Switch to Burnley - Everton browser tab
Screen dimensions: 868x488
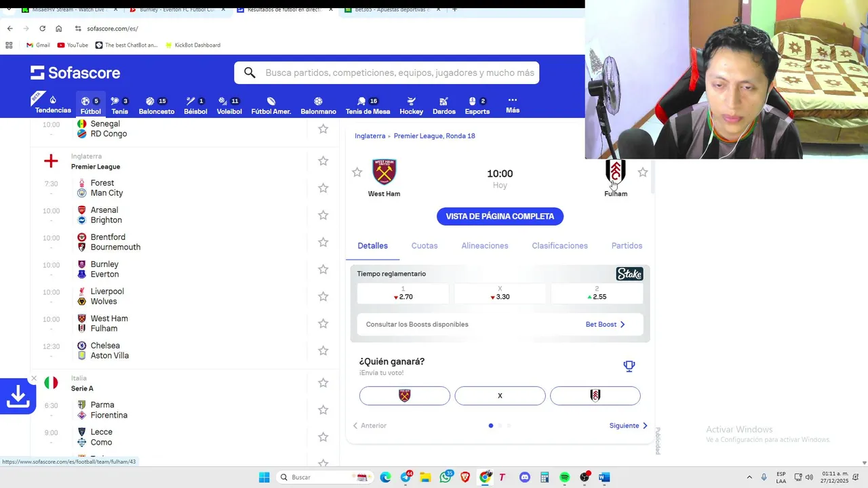[x=176, y=9]
